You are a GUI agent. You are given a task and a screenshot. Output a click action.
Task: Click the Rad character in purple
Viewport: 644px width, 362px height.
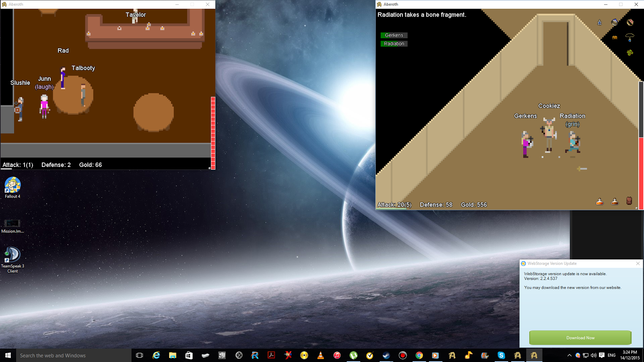(x=63, y=78)
